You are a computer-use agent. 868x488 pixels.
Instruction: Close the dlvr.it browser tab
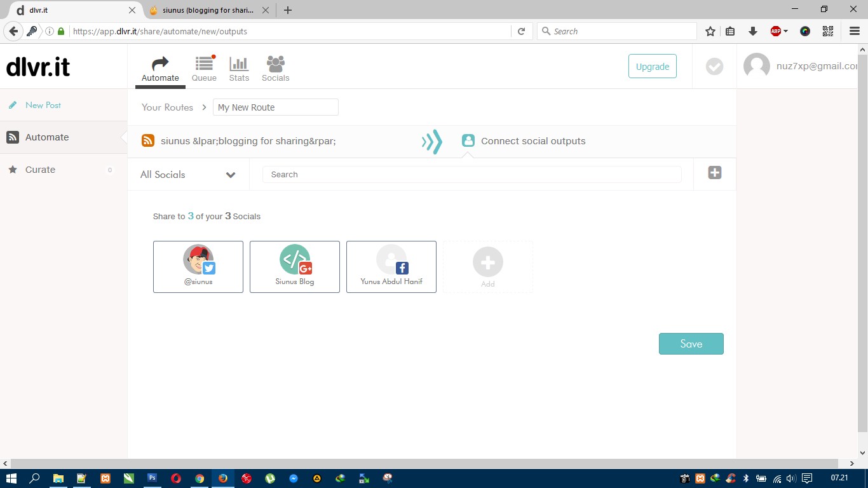[132, 10]
